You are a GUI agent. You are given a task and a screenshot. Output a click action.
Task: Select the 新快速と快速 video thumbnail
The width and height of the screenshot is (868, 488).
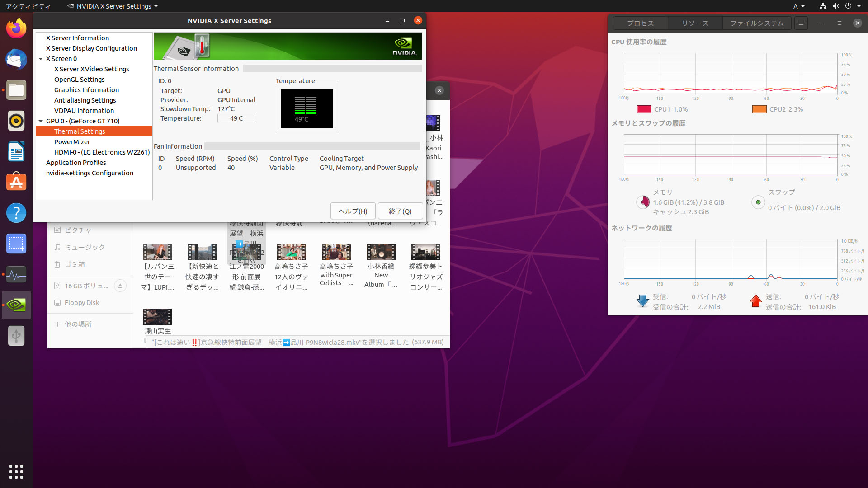[202, 252]
